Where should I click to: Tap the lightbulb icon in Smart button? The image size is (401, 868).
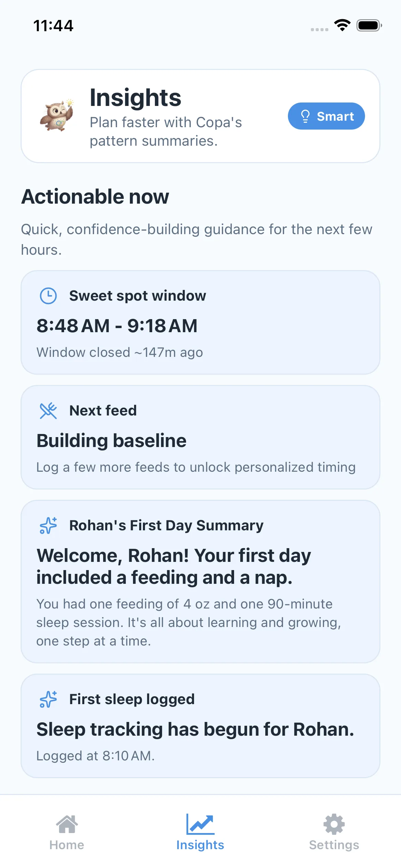pyautogui.click(x=305, y=116)
